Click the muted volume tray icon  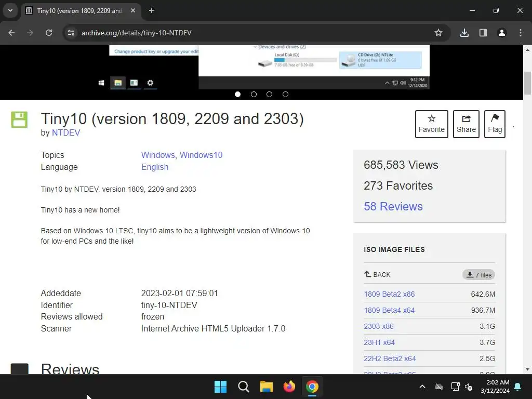point(469,387)
